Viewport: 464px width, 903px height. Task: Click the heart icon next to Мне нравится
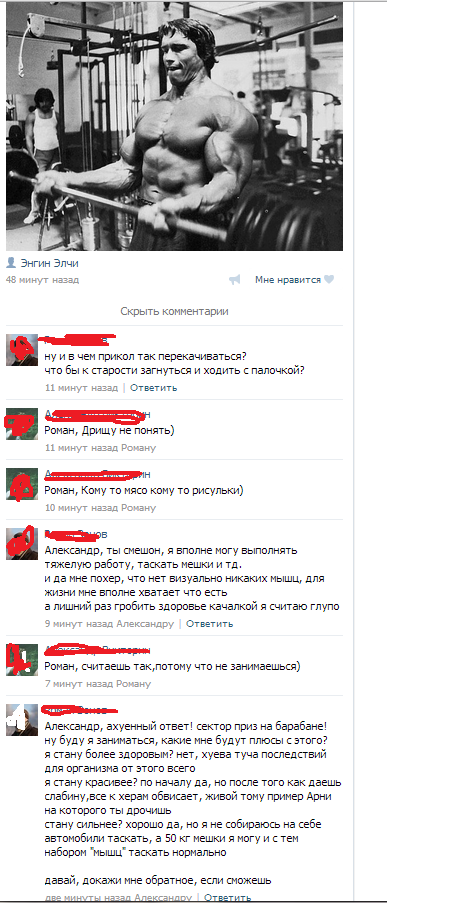pos(329,280)
